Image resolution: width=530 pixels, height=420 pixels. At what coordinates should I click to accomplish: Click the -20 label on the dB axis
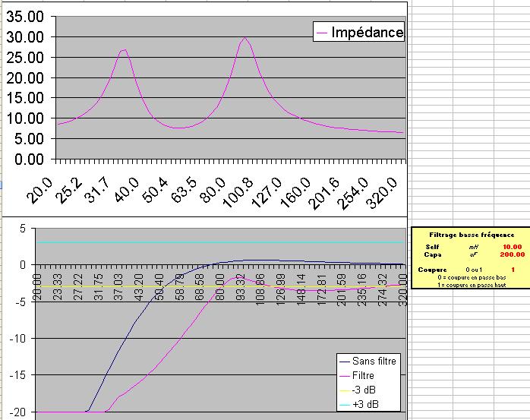pos(18,412)
